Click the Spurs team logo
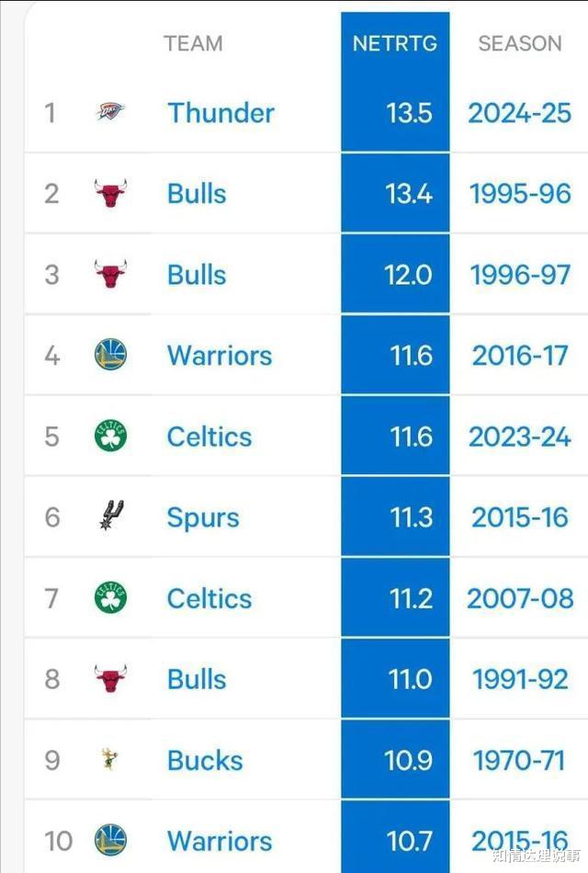The height and width of the screenshot is (873, 588). (111, 516)
